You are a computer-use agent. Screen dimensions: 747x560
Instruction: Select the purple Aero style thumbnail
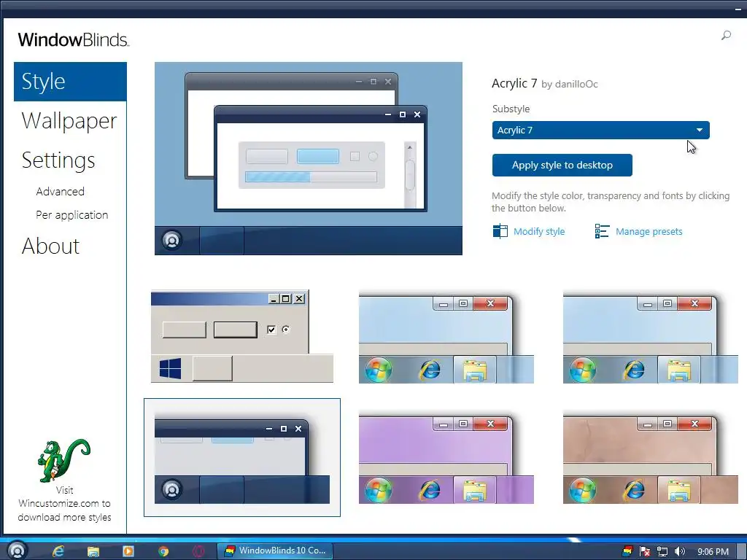coord(446,458)
